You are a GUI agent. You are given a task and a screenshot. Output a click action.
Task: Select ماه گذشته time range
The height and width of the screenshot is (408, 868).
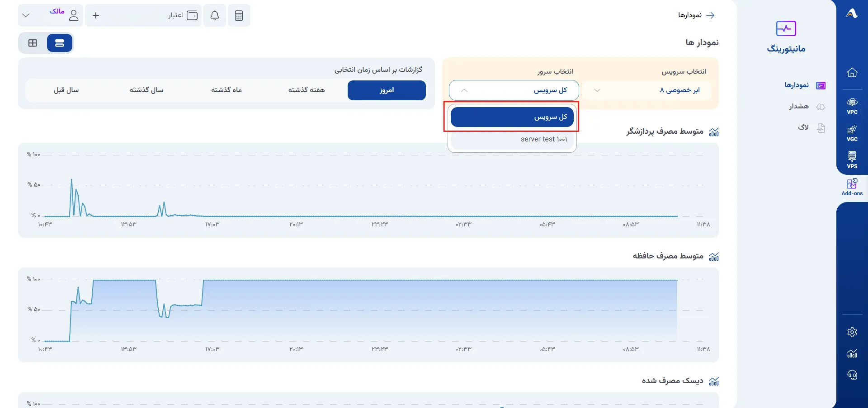click(226, 90)
